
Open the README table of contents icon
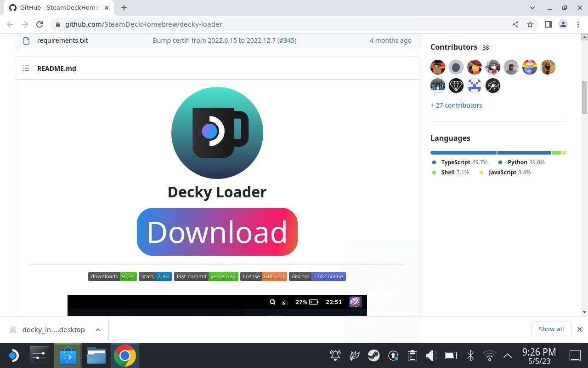[26, 68]
